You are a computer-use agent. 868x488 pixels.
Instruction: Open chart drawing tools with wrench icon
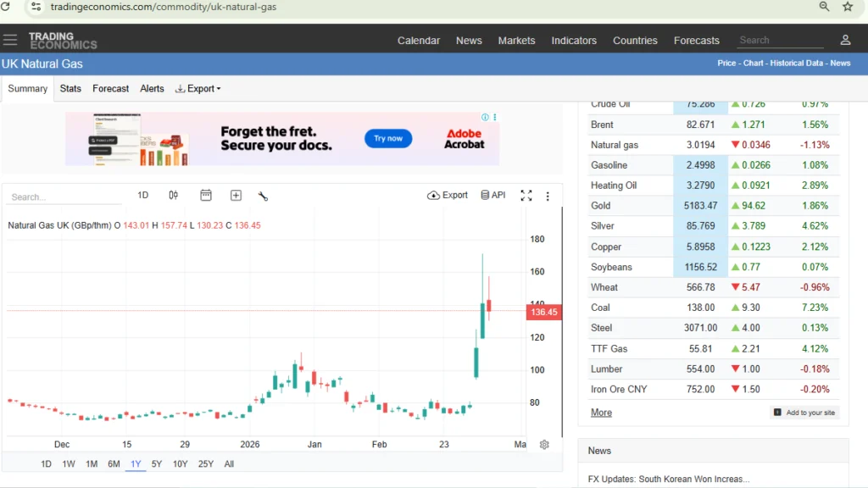click(x=263, y=196)
